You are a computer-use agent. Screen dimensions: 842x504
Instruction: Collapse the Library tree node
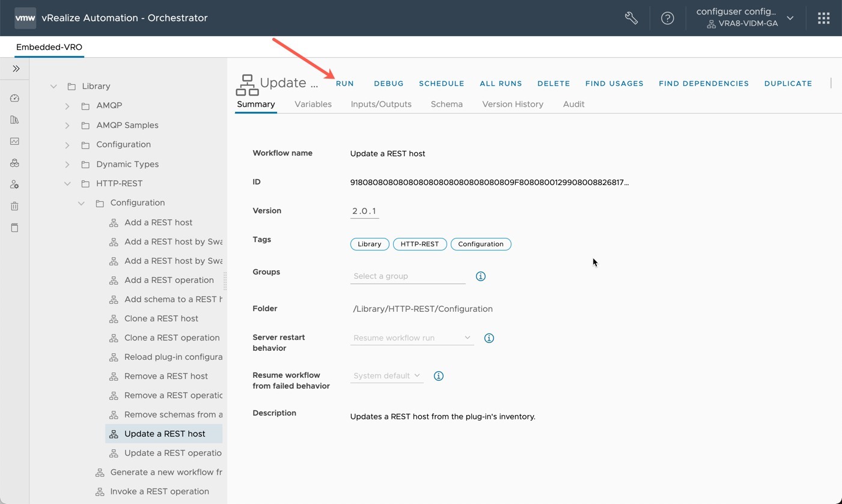[x=53, y=86]
